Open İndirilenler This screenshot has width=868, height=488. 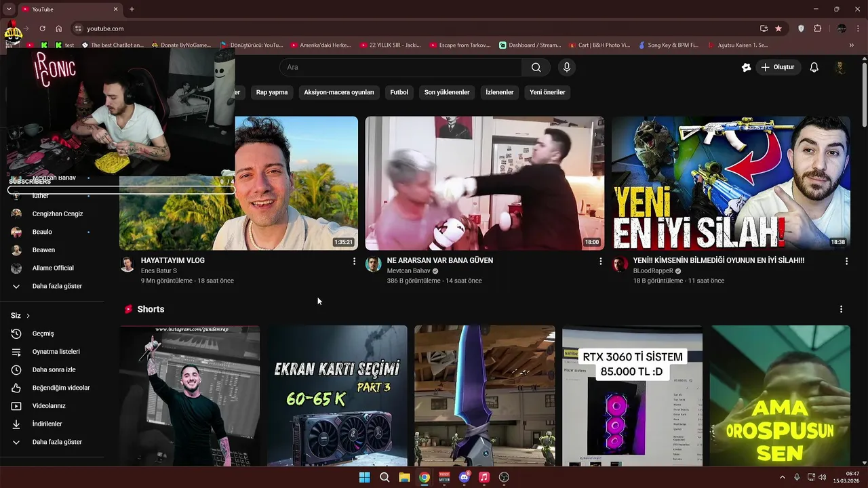(47, 424)
